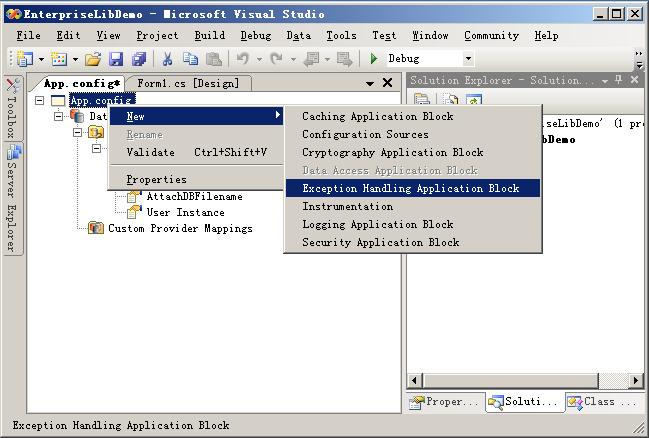Screen dimensions: 649x438
Task: Click the Navigate Forward icon
Action: tap(344, 59)
